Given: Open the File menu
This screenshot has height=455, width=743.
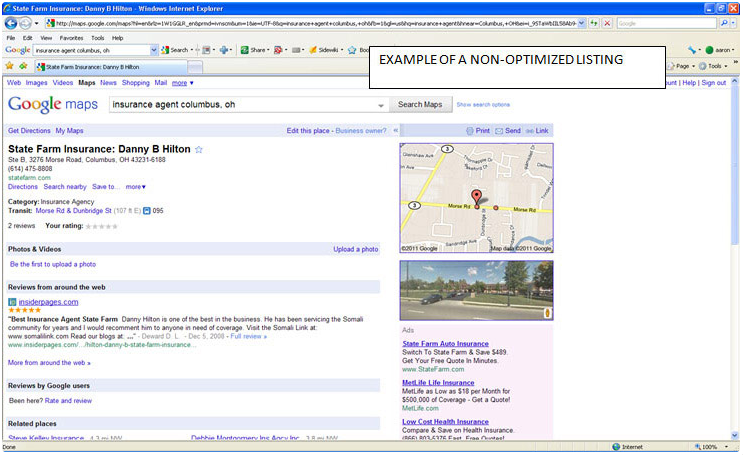Looking at the screenshot, I should (11, 38).
